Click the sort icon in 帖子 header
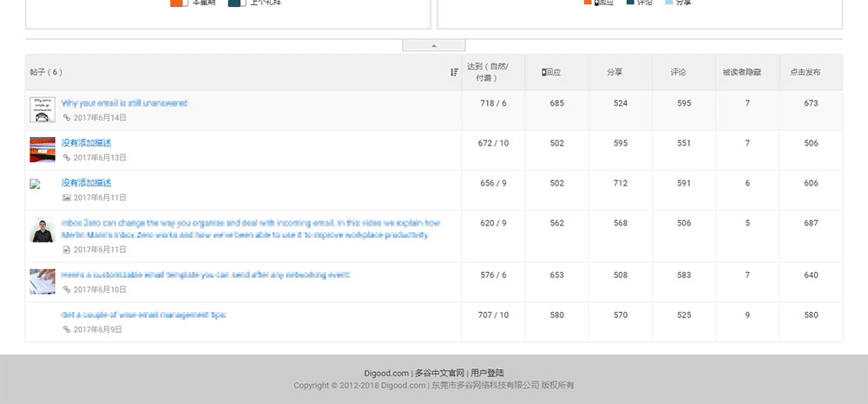 (x=454, y=73)
